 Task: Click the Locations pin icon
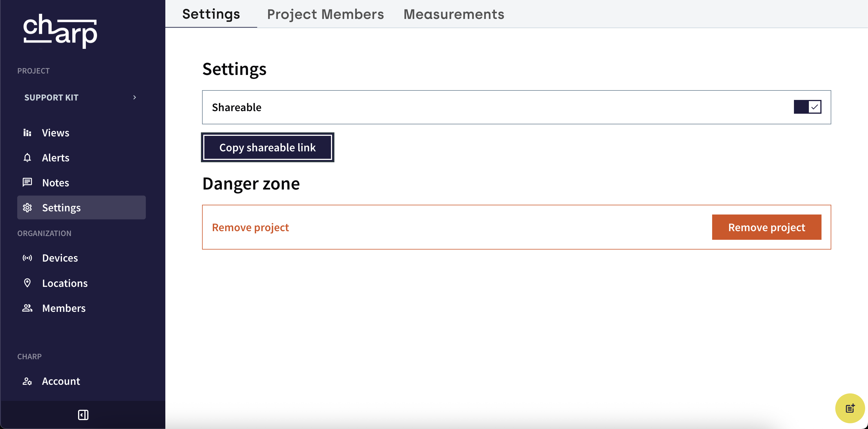27,283
